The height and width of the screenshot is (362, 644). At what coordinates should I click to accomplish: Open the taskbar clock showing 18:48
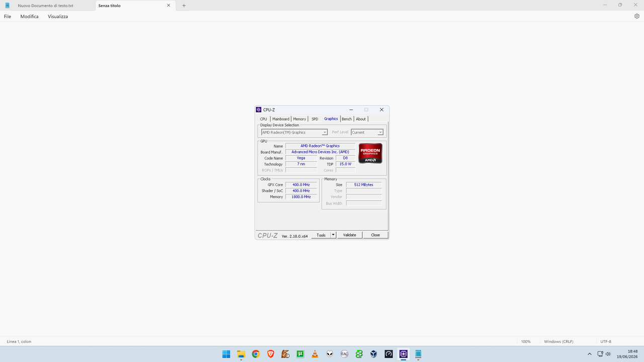pos(628,354)
